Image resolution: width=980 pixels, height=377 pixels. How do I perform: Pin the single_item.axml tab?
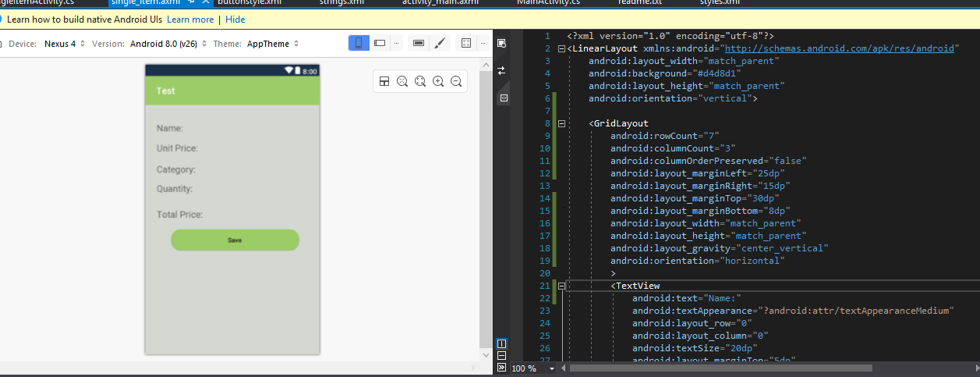pyautogui.click(x=192, y=2)
